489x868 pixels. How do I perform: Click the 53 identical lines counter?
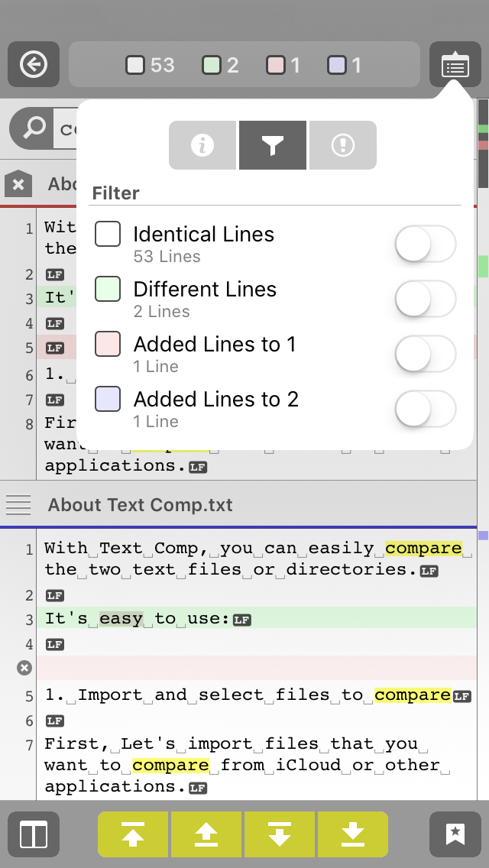(151, 65)
